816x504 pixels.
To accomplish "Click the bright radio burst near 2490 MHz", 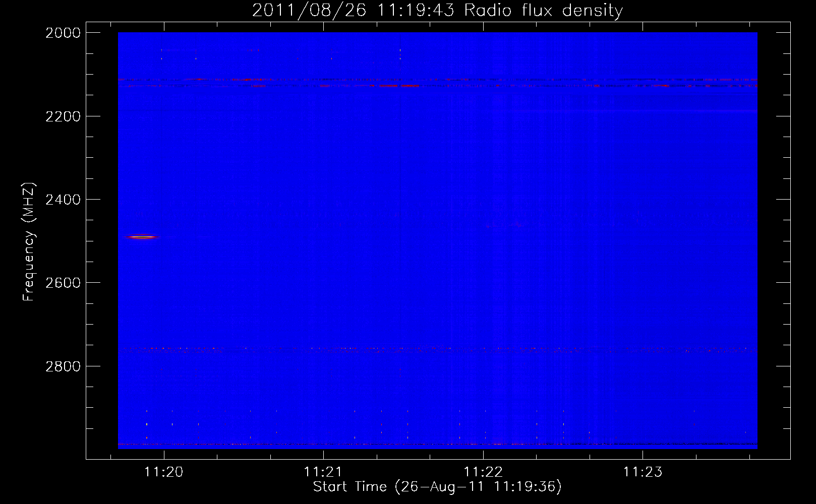I will coord(142,237).
